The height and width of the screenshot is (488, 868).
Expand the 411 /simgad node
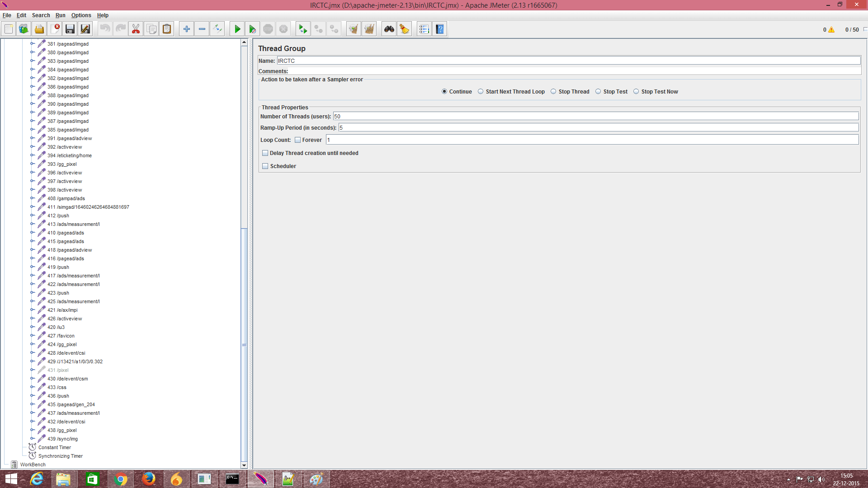click(x=33, y=207)
